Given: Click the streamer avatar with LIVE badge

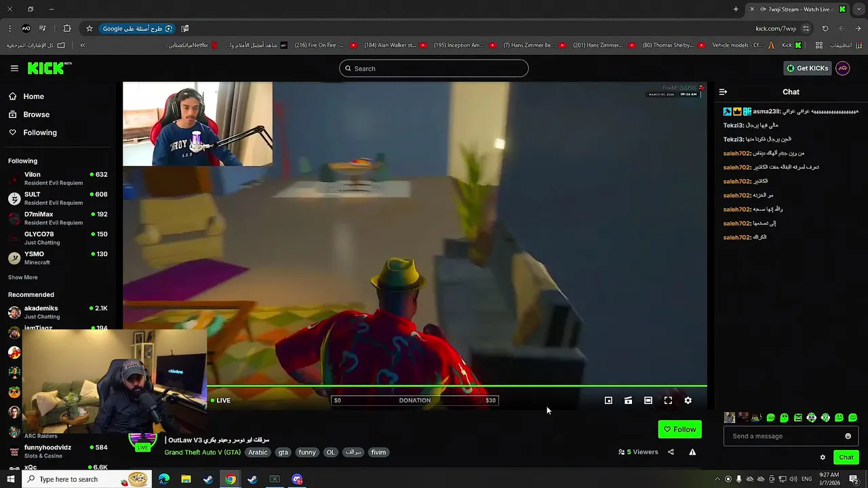Looking at the screenshot, I should [x=142, y=441].
